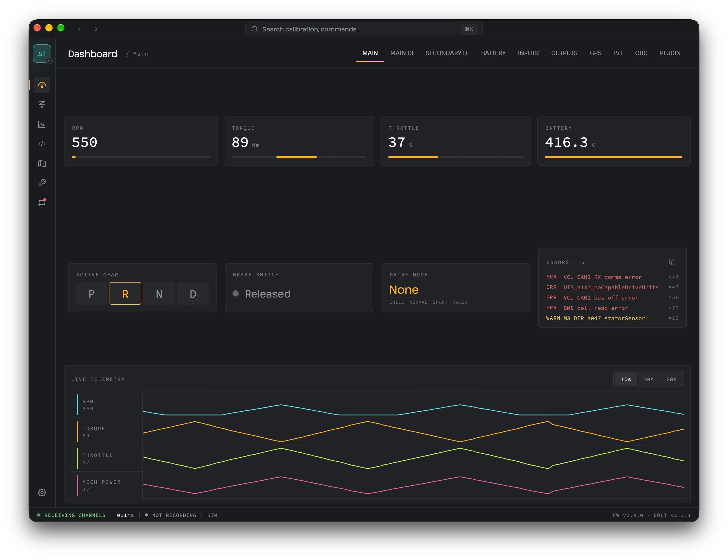Switch telemetry window to 60s

(x=671, y=379)
